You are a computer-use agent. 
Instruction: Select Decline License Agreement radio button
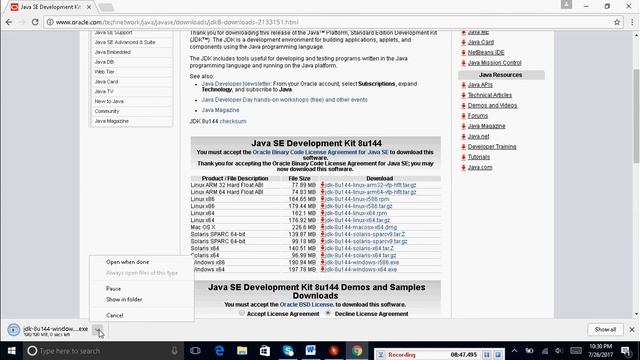point(328,313)
